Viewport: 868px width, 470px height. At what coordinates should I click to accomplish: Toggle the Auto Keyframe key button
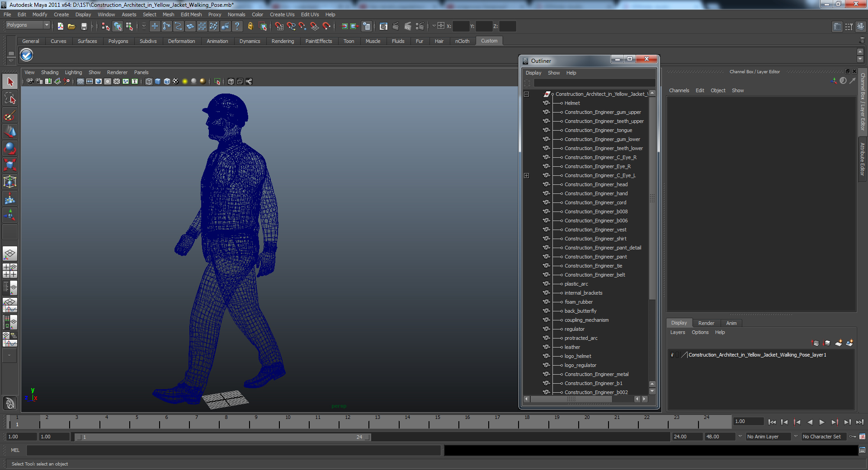click(x=853, y=437)
